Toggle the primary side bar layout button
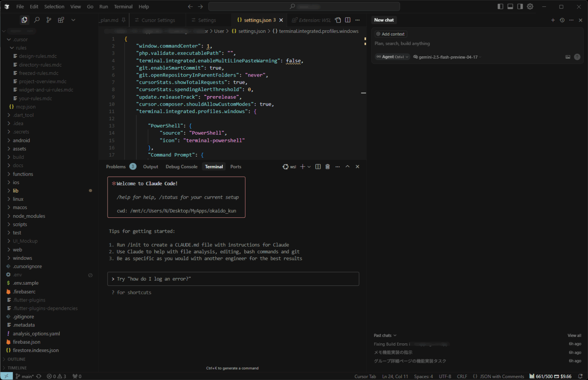588x380 pixels. pyautogui.click(x=500, y=7)
